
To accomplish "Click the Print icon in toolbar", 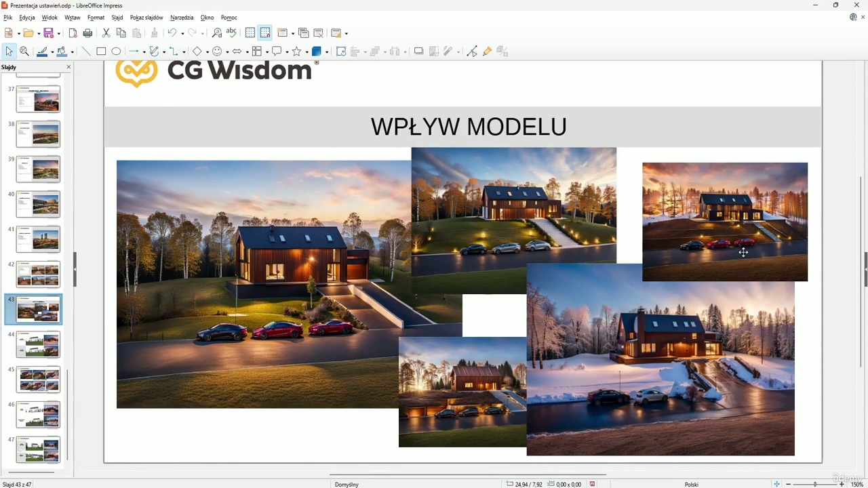I will click(x=87, y=33).
